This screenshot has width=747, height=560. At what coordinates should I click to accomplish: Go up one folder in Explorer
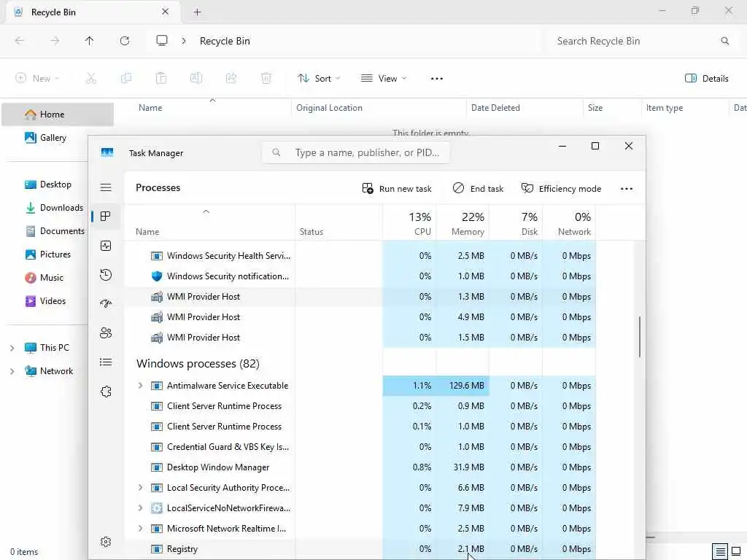tap(89, 41)
